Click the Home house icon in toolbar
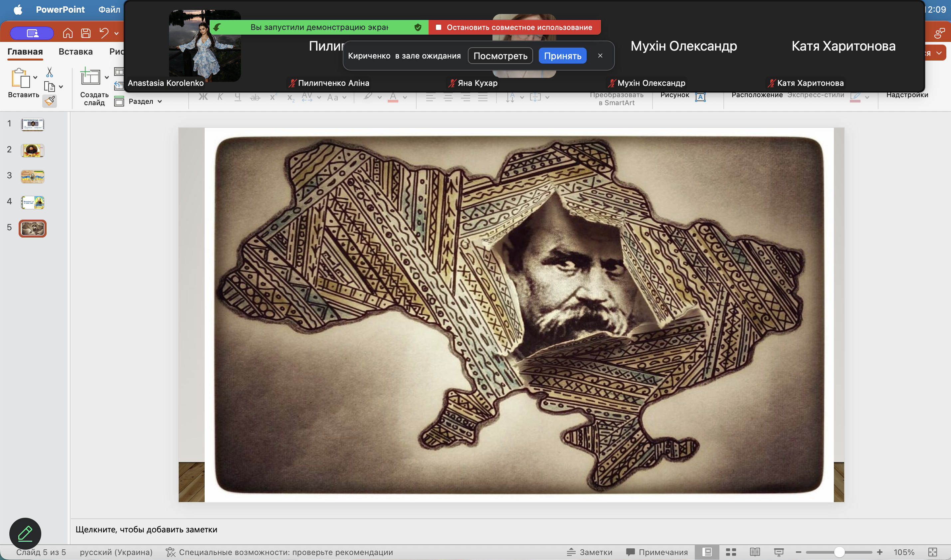Viewport: 951px width, 560px height. coord(68,33)
